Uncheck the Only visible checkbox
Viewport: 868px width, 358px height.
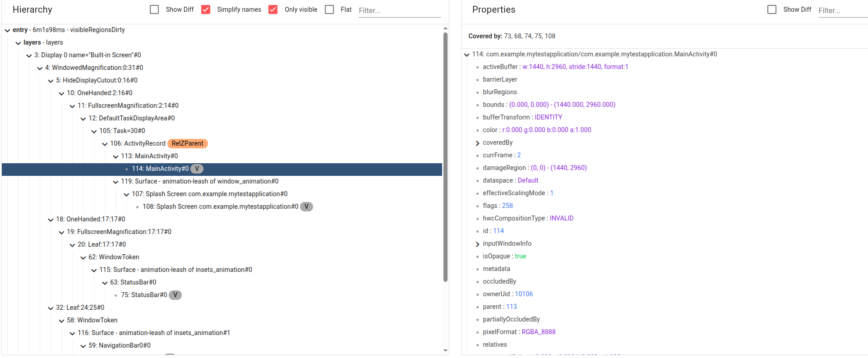273,9
